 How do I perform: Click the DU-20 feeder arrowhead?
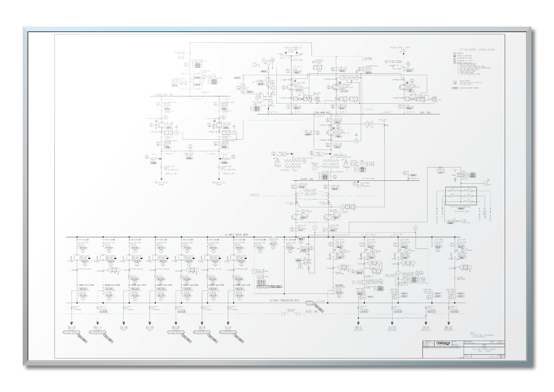[175, 323]
